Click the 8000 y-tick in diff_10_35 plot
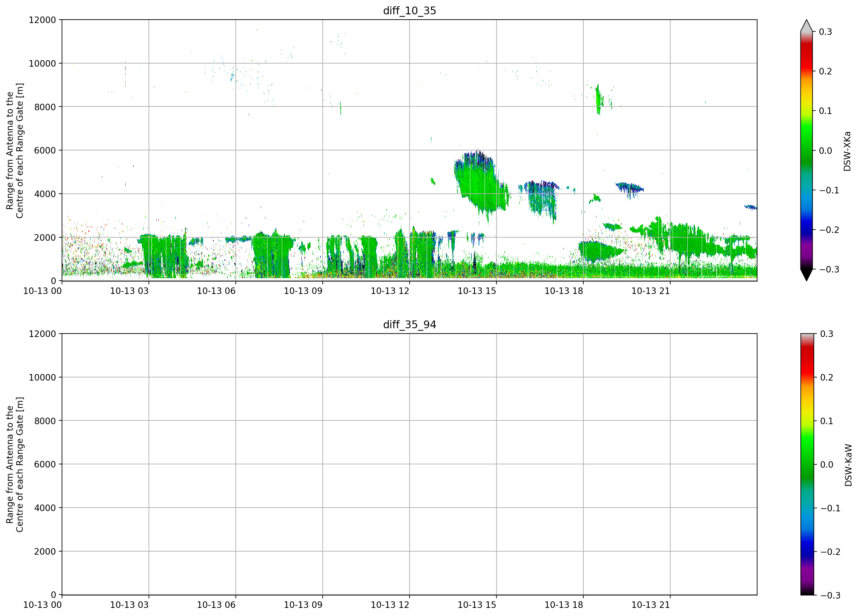Viewport: 859px width, 616px height. [x=45, y=107]
